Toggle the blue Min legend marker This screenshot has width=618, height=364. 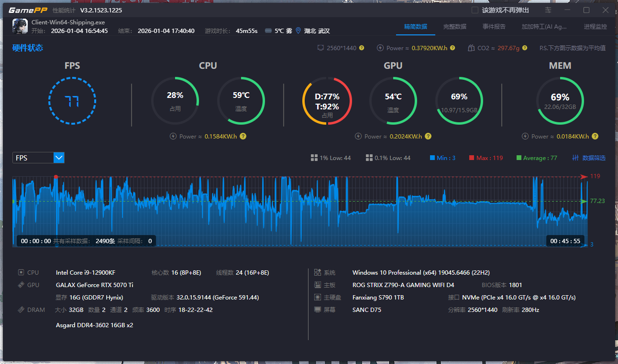click(x=432, y=158)
